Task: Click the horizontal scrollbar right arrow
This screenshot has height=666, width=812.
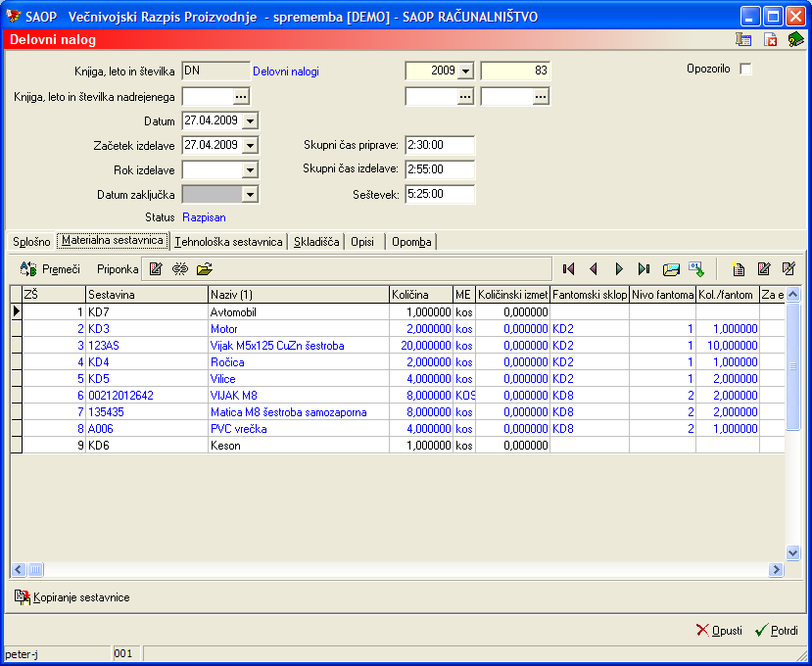Action: pos(776,570)
